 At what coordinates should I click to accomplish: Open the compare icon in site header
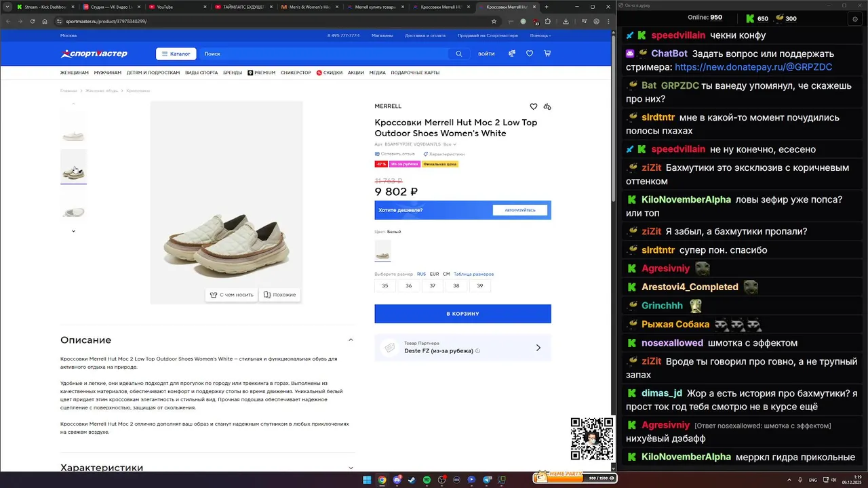coord(511,54)
